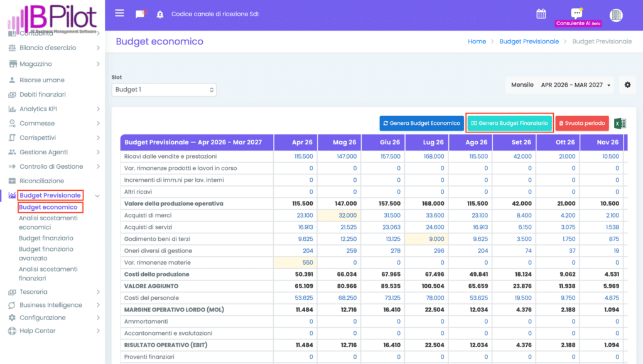Viewport: 643px width, 364px height.
Task: Open settings gear next to period selector
Action: pyautogui.click(x=627, y=85)
